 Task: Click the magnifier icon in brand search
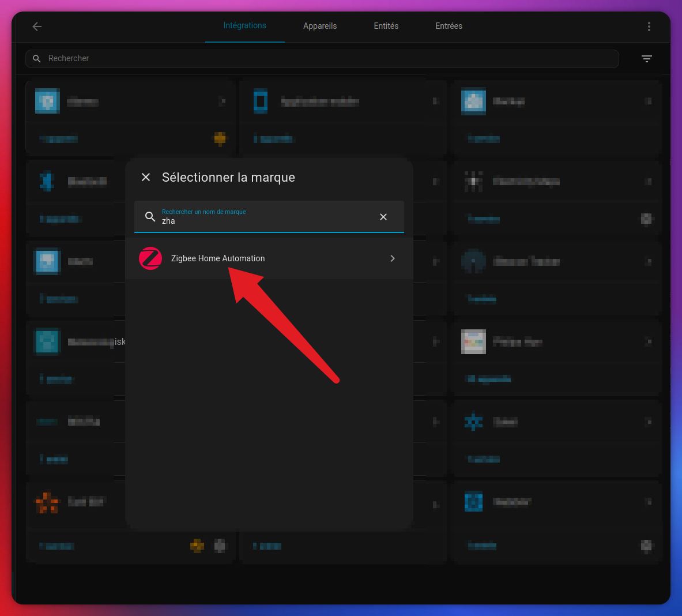(150, 217)
